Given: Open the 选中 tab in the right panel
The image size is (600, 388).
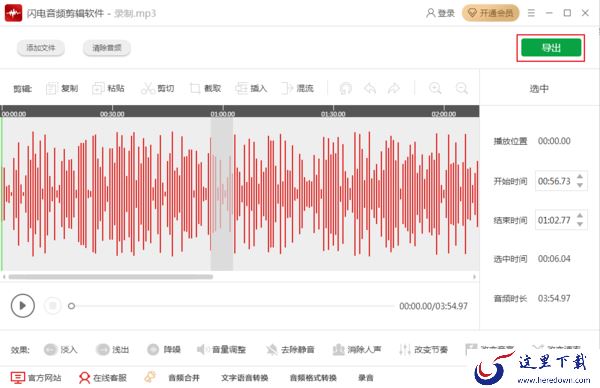Looking at the screenshot, I should tap(539, 88).
